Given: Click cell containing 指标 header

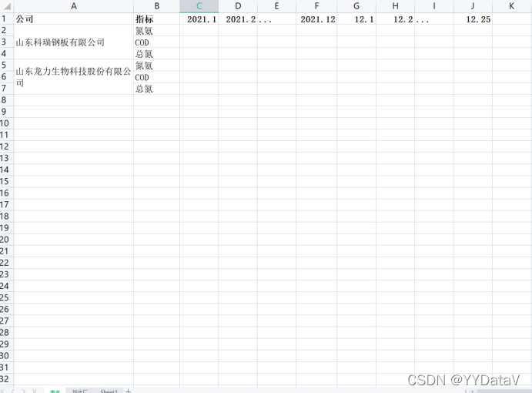Looking at the screenshot, I should click(x=156, y=19).
